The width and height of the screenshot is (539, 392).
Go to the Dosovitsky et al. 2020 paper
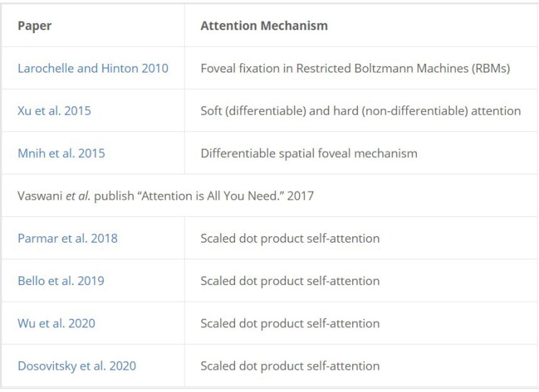(x=77, y=365)
